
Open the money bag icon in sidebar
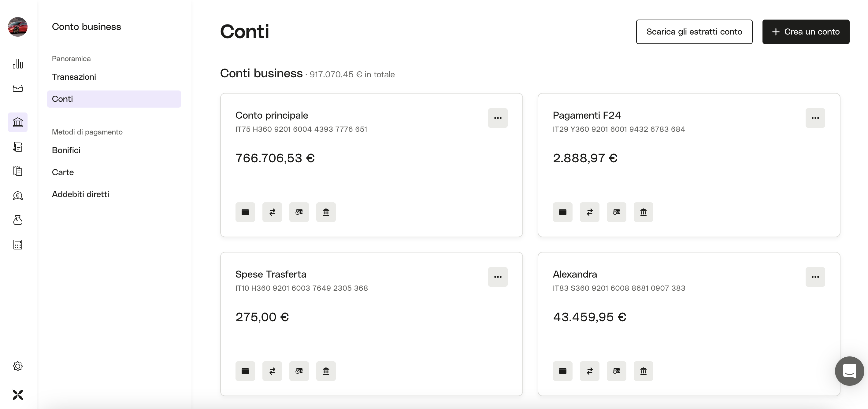click(17, 220)
